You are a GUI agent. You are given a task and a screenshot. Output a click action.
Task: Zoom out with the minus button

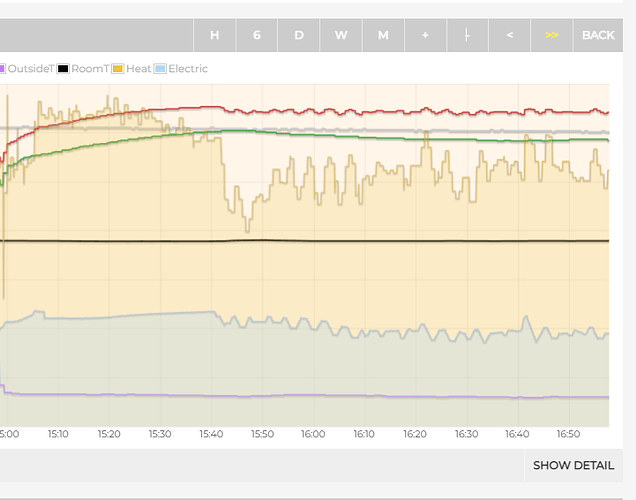(x=467, y=35)
